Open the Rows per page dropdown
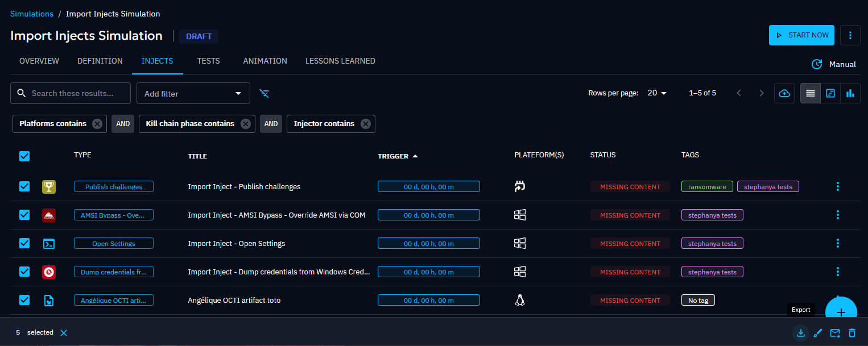The image size is (868, 346). (x=657, y=93)
